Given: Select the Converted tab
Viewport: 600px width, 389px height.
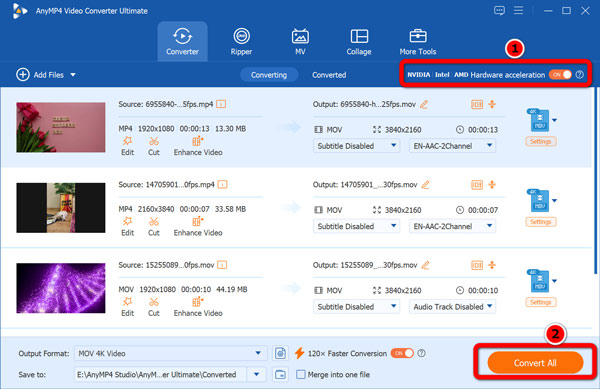Looking at the screenshot, I should click(329, 75).
